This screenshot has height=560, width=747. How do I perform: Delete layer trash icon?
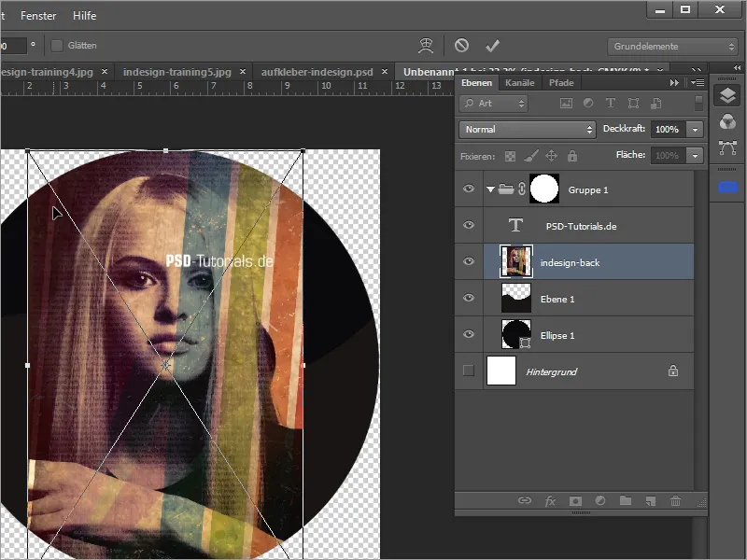pyautogui.click(x=675, y=501)
